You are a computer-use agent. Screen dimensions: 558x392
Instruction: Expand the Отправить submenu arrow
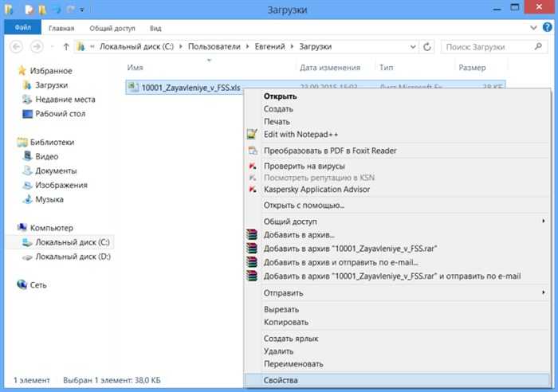pyautogui.click(x=544, y=292)
